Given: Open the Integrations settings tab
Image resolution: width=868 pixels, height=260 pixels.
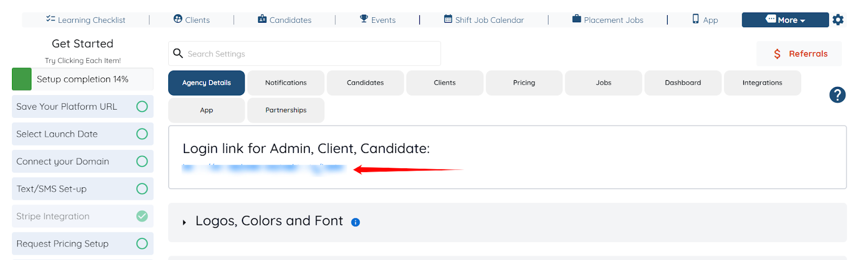Looking at the screenshot, I should pyautogui.click(x=762, y=83).
